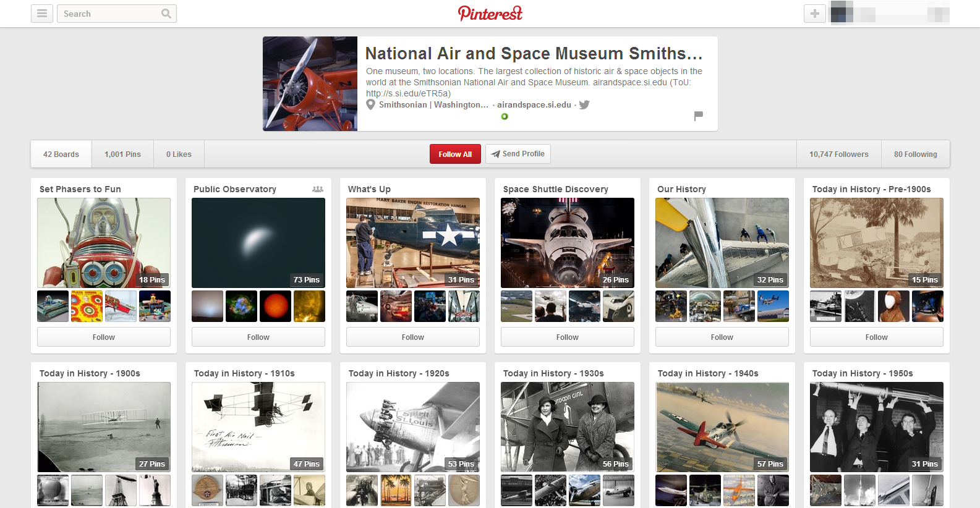Open the Spirit of St. Louis cover image
The image size is (980, 508).
pos(413,427)
